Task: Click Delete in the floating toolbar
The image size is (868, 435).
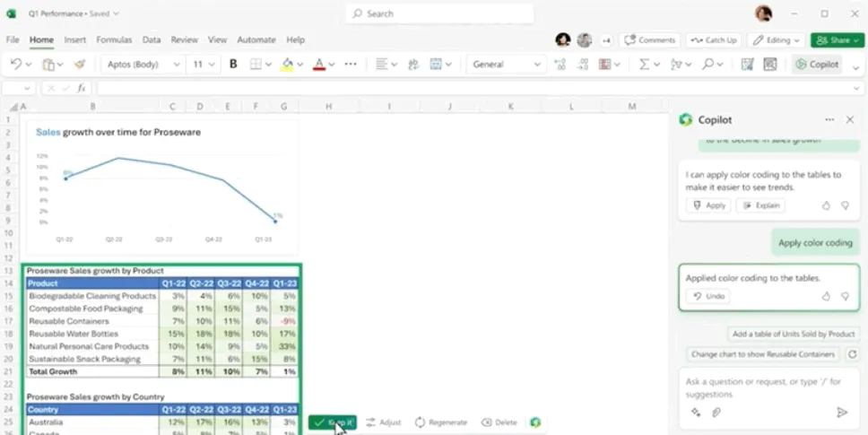Action: pos(499,422)
